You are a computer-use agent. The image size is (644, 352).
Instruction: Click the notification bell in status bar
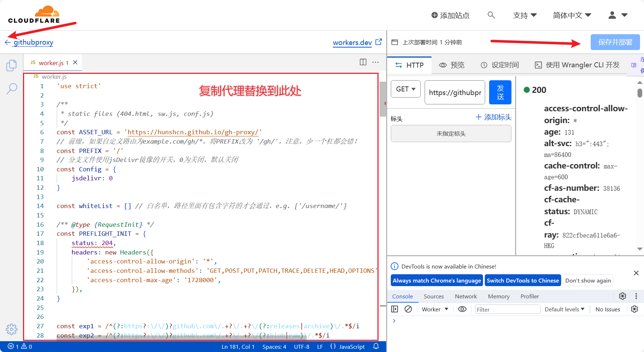click(376, 346)
